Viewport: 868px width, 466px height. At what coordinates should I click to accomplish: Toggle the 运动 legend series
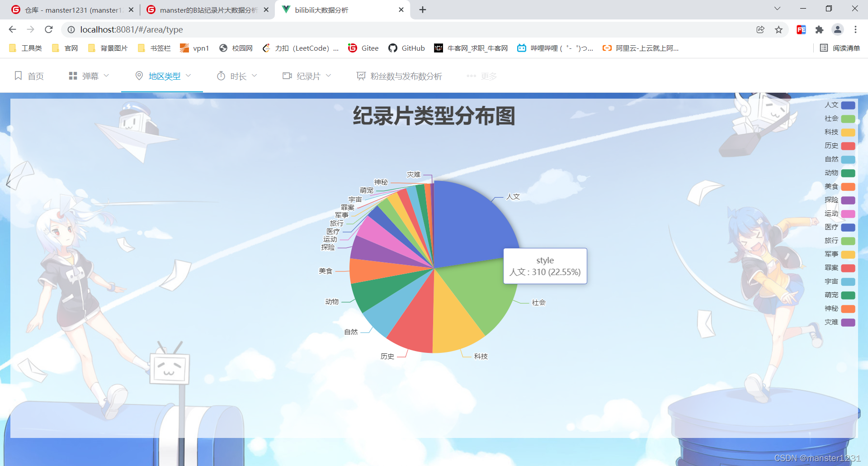pos(840,214)
